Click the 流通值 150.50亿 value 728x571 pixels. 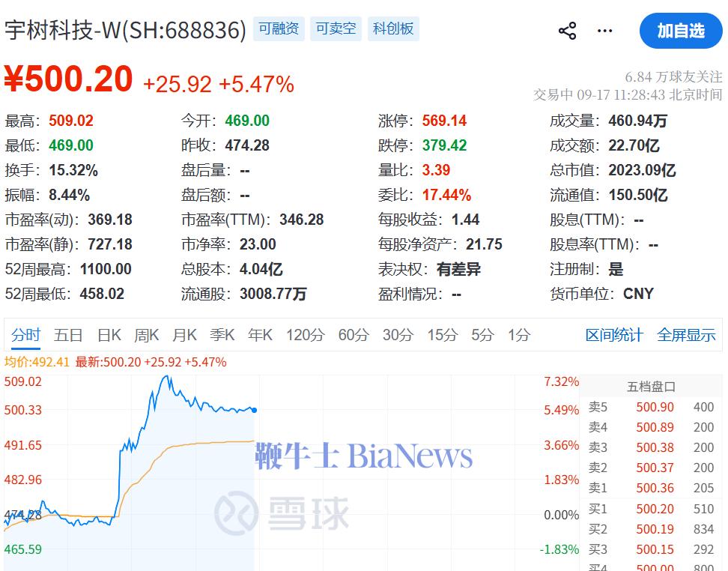pyautogui.click(x=638, y=195)
